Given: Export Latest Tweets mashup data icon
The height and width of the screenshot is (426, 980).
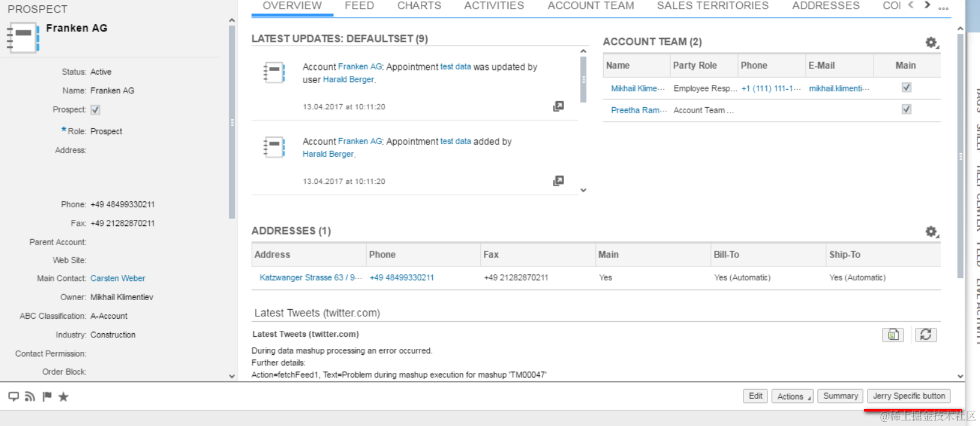Looking at the screenshot, I should pyautogui.click(x=893, y=334).
